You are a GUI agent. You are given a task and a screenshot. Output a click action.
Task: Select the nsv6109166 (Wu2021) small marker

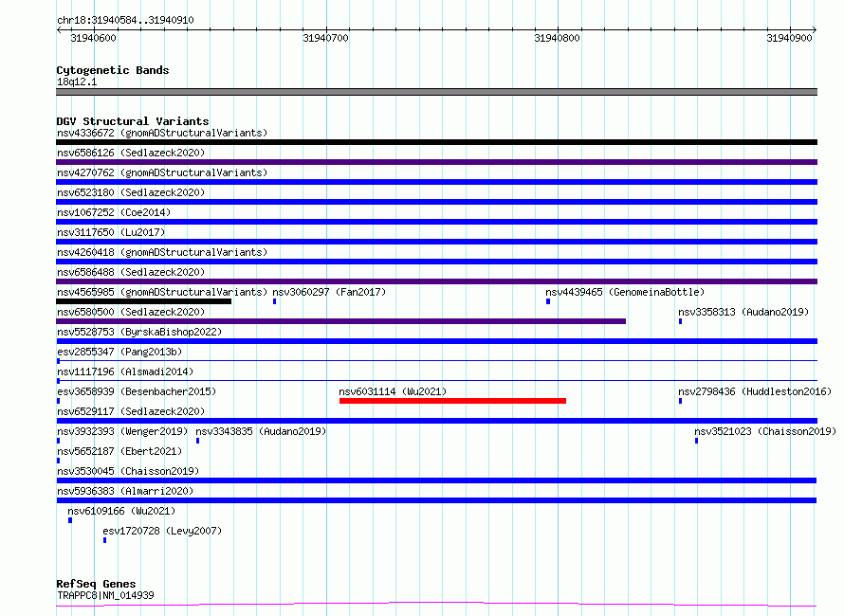click(x=70, y=520)
